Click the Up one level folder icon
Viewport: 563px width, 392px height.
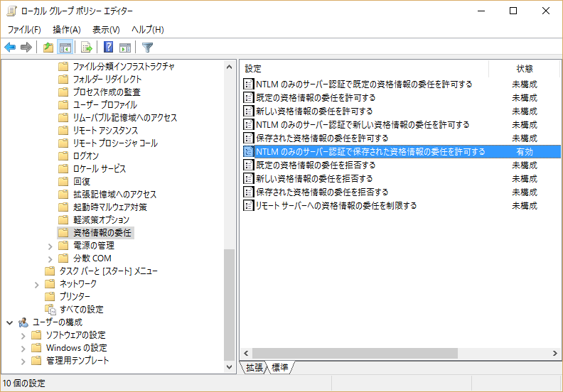(x=48, y=47)
